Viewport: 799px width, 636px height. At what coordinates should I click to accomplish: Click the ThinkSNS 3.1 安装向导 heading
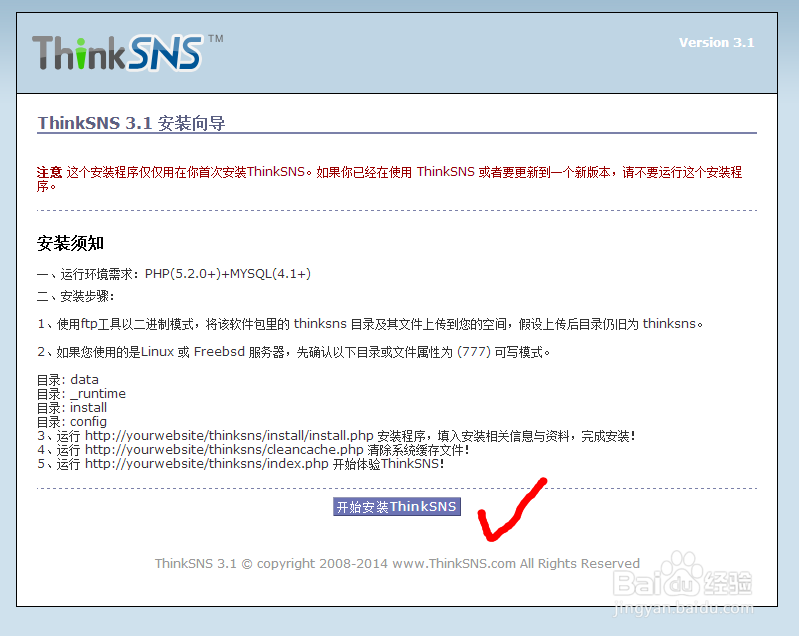click(131, 123)
